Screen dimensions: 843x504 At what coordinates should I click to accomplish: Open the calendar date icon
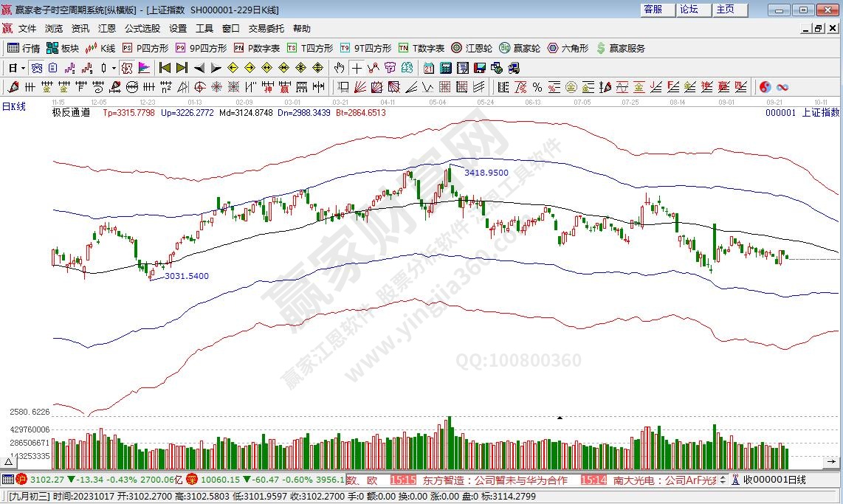pyautogui.click(x=429, y=68)
